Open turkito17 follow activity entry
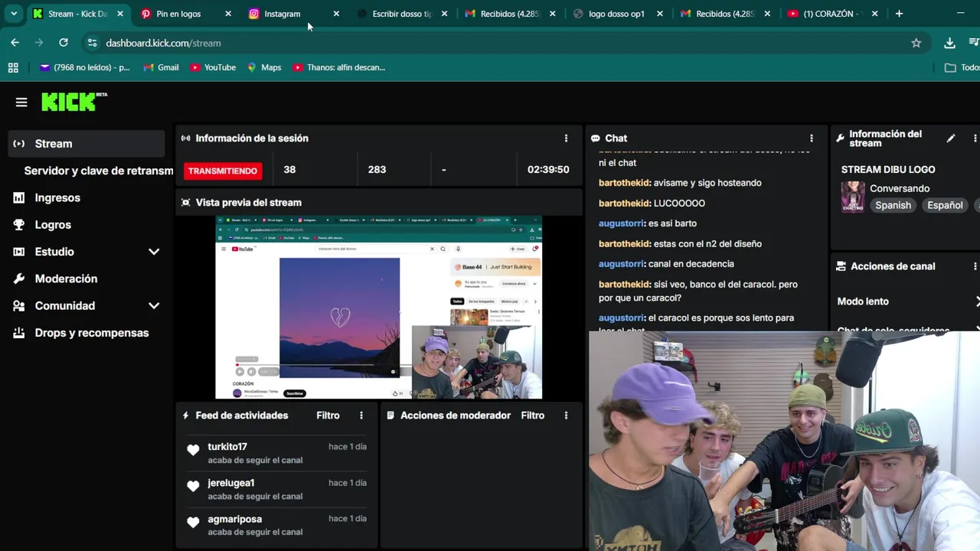980x551 pixels. 276,453
